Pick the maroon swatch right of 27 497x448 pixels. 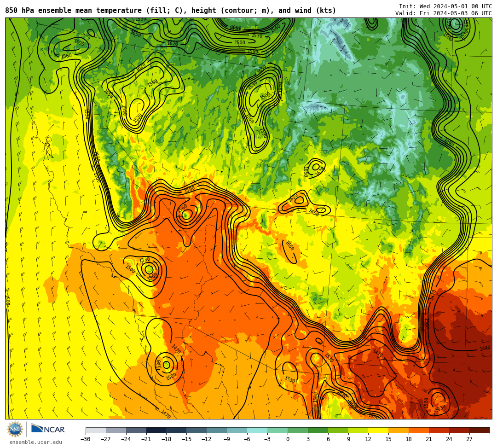480,430
